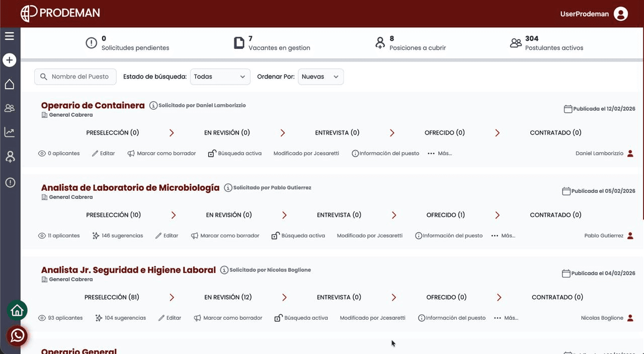The height and width of the screenshot is (354, 644).
Task: Open Información del puesto for Analista Jr. Seguridad
Action: click(x=452, y=318)
